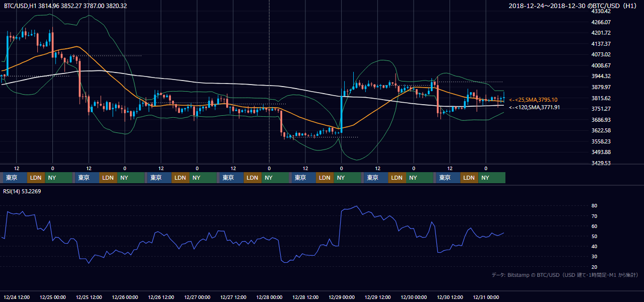Click the BTC/USD,H1 OHLC header text
Image resolution: width=644 pixels, height=302 pixels.
coord(66,6)
